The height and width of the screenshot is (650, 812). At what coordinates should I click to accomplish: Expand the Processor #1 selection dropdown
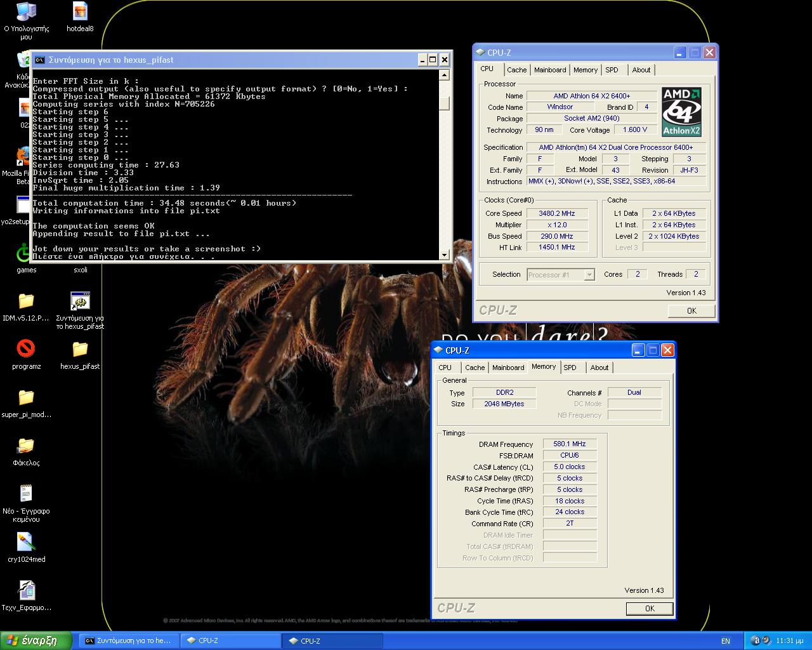(589, 275)
